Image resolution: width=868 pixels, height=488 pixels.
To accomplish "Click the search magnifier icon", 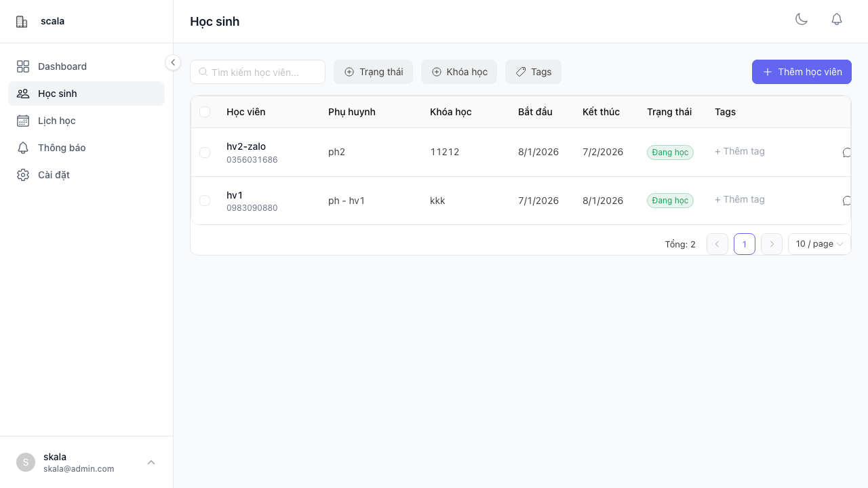I will [x=203, y=72].
